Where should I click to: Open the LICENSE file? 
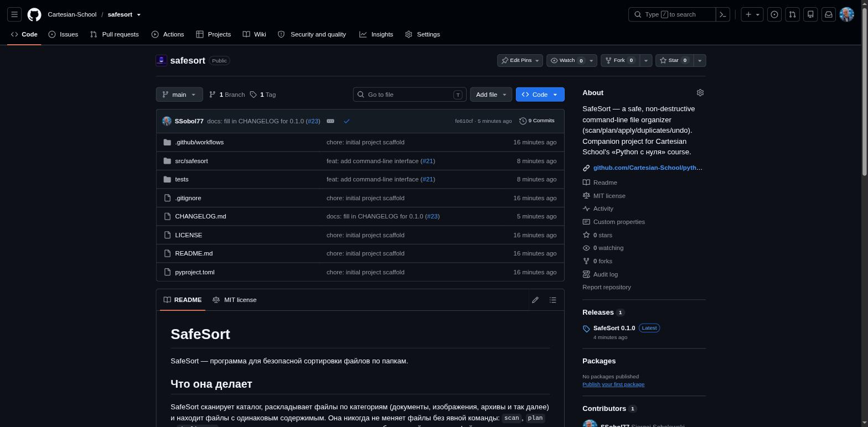coord(188,235)
